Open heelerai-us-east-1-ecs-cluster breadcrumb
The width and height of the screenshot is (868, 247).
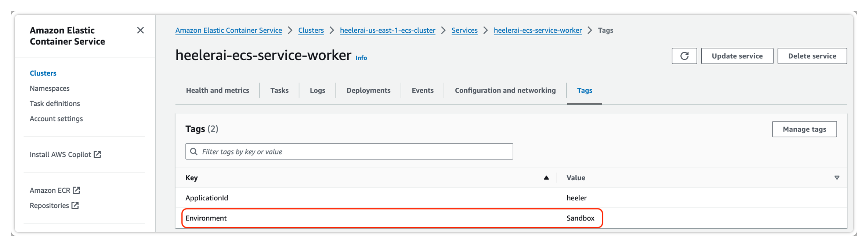pyautogui.click(x=388, y=30)
